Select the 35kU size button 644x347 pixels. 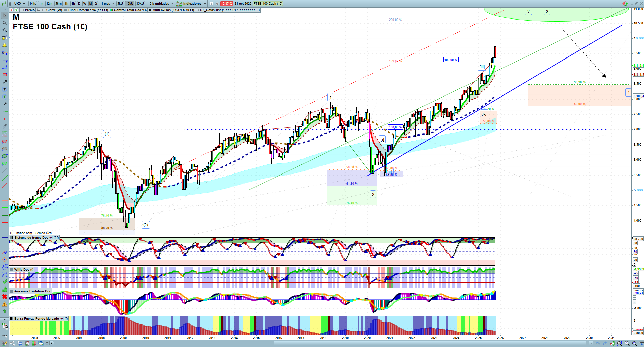pyautogui.click(x=140, y=4)
